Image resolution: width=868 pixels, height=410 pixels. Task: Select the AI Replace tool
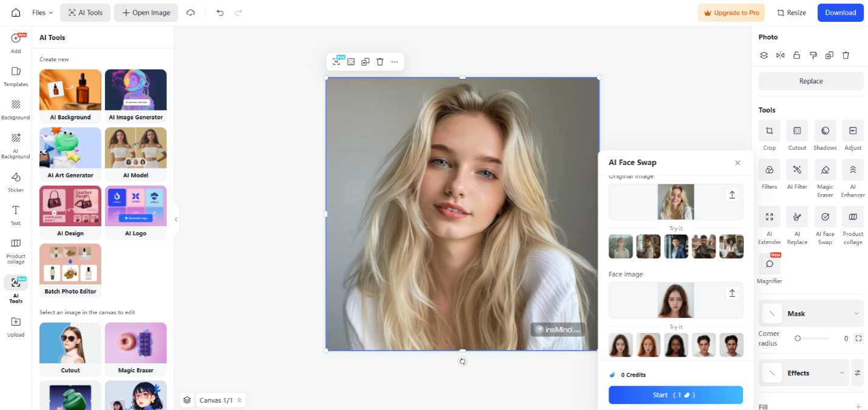tap(797, 226)
